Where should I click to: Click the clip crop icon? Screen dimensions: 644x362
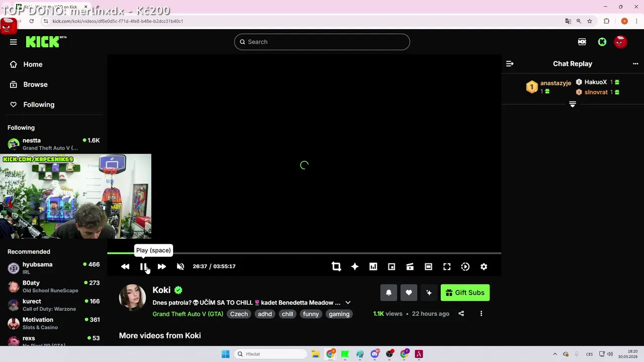pyautogui.click(x=336, y=266)
